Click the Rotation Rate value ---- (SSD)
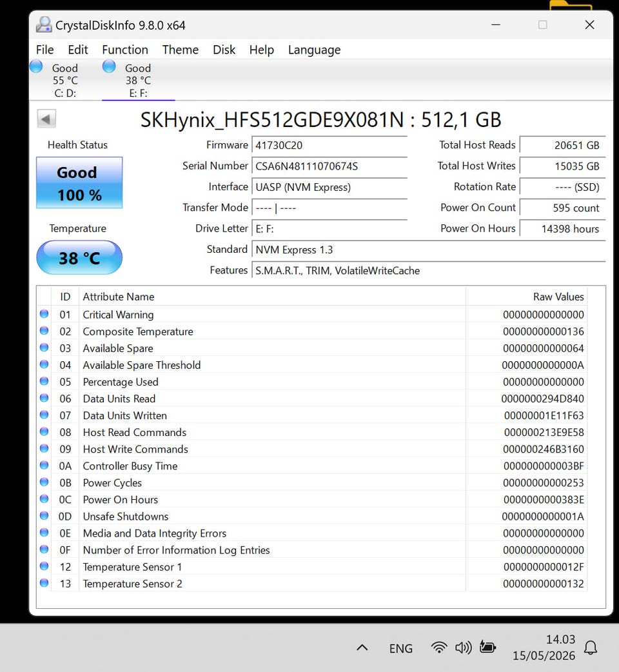The height and width of the screenshot is (672, 619). pos(562,187)
